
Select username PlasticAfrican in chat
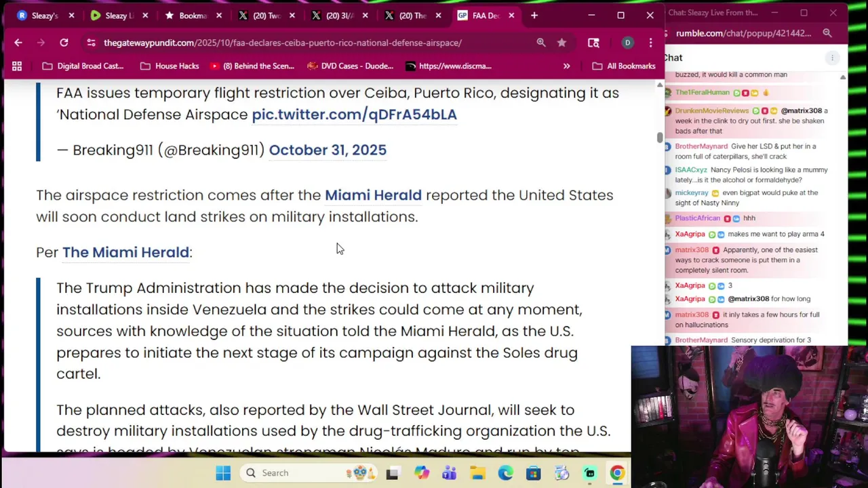697,218
